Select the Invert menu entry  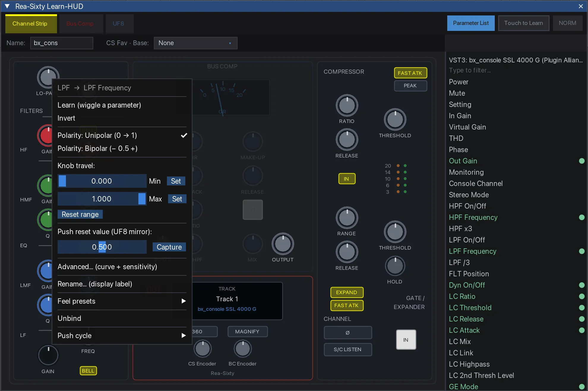coord(122,118)
